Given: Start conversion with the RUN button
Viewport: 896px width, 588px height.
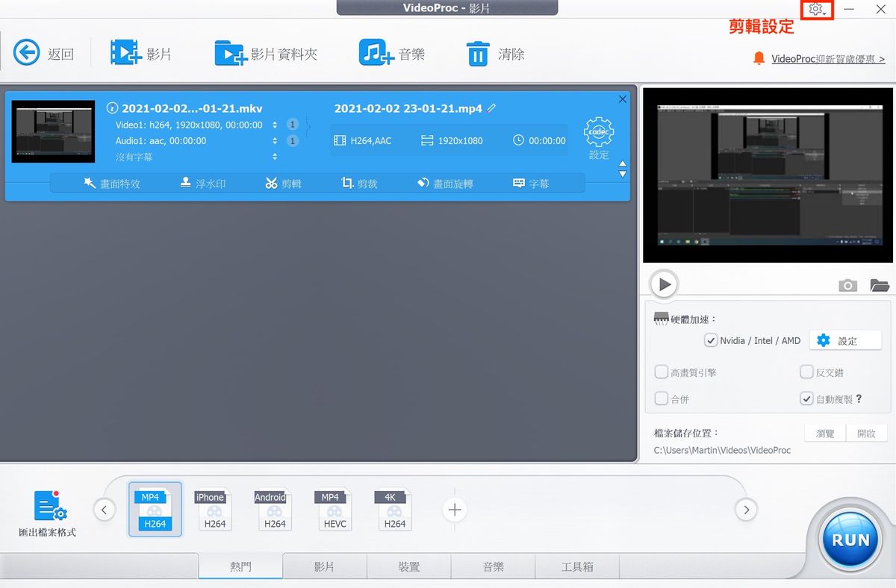Looking at the screenshot, I should pos(851,539).
